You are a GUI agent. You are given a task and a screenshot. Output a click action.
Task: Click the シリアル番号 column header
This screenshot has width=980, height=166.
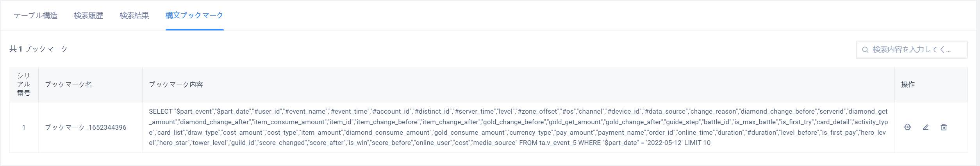pyautogui.click(x=24, y=84)
